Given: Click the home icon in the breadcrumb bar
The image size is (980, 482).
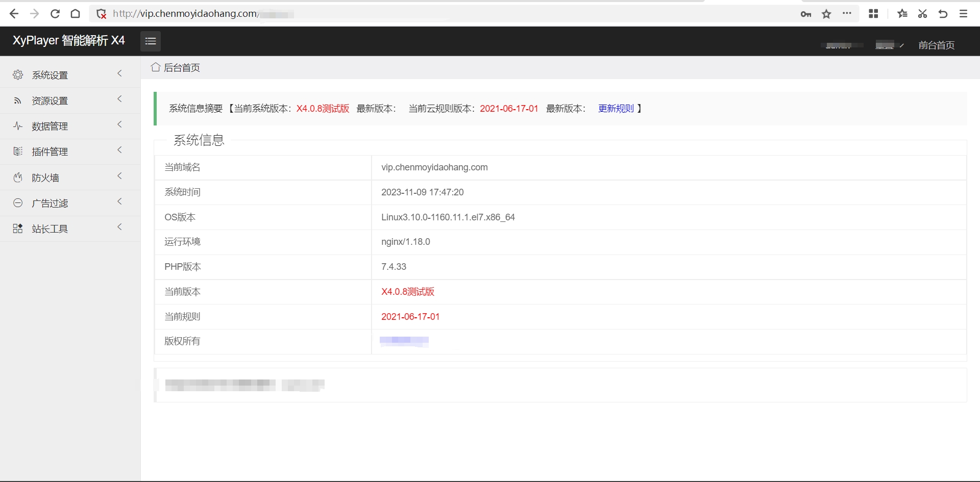Looking at the screenshot, I should [x=155, y=67].
